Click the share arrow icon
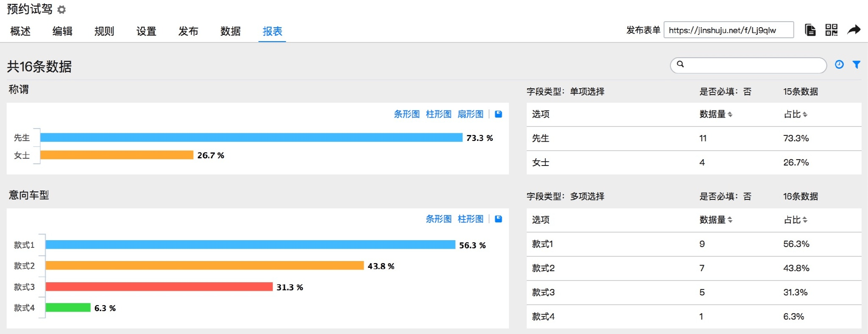The image size is (868, 334). coord(854,30)
